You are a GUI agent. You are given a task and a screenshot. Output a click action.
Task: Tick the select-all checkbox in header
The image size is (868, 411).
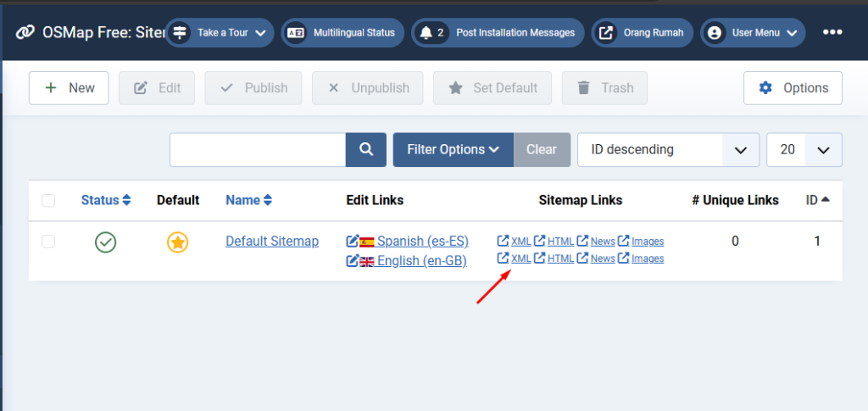coord(48,200)
